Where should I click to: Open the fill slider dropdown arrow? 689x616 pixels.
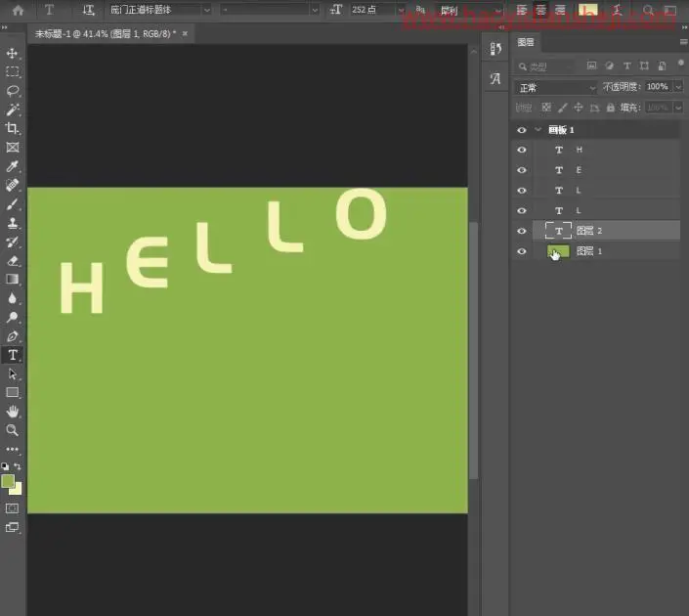[x=678, y=108]
